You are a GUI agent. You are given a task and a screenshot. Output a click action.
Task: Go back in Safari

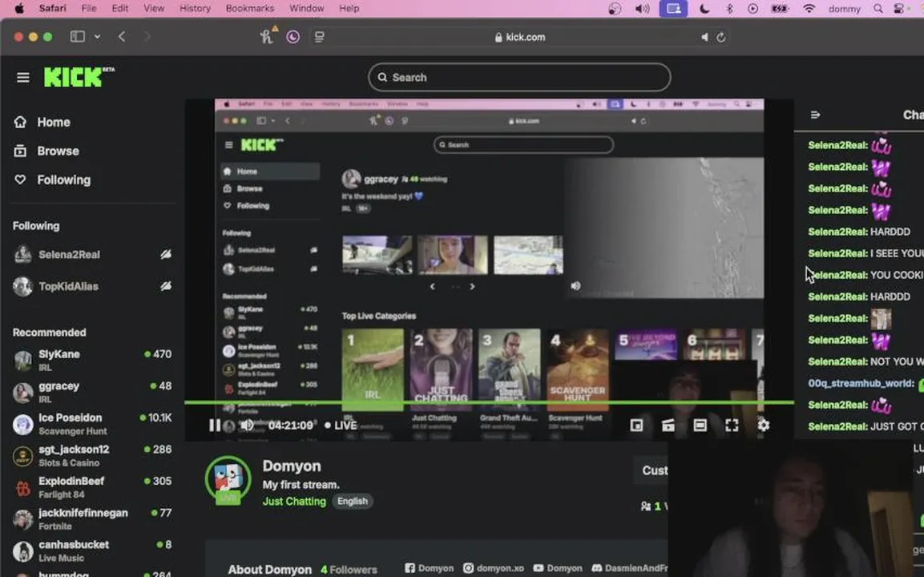click(122, 37)
